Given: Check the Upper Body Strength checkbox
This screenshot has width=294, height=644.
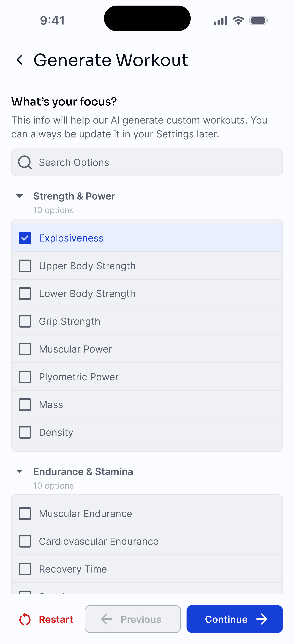Looking at the screenshot, I should point(25,266).
